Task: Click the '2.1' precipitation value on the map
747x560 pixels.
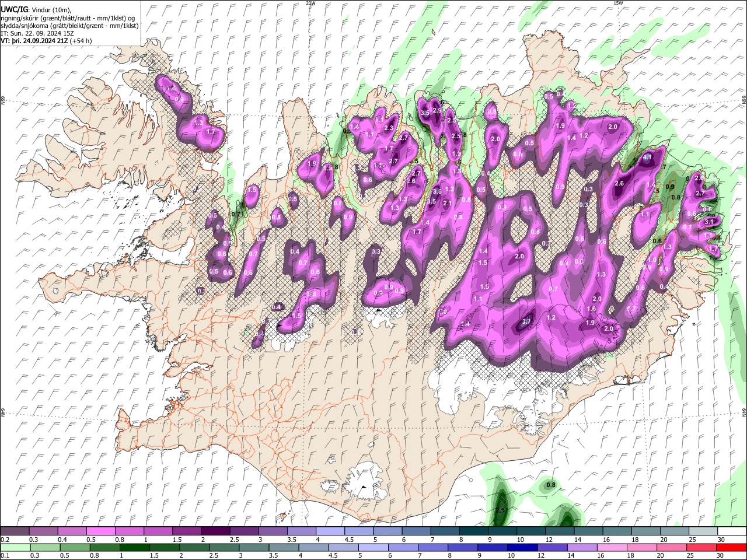Action: click(x=448, y=203)
